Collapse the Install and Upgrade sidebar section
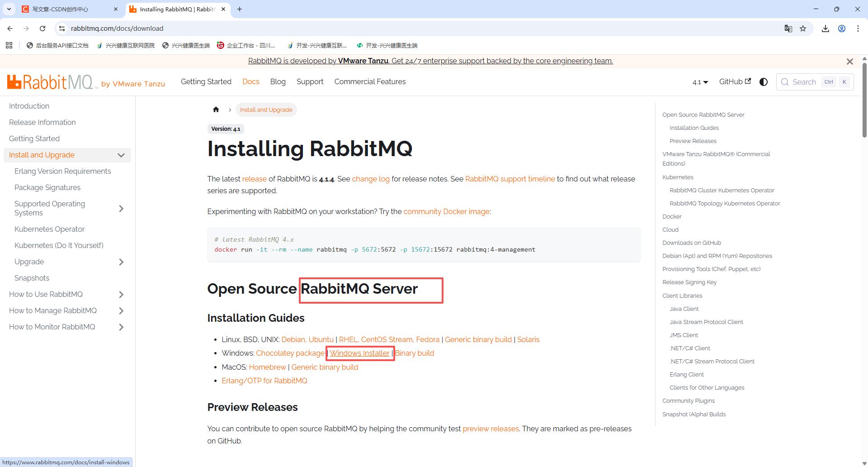The height and width of the screenshot is (467, 868). (x=121, y=155)
